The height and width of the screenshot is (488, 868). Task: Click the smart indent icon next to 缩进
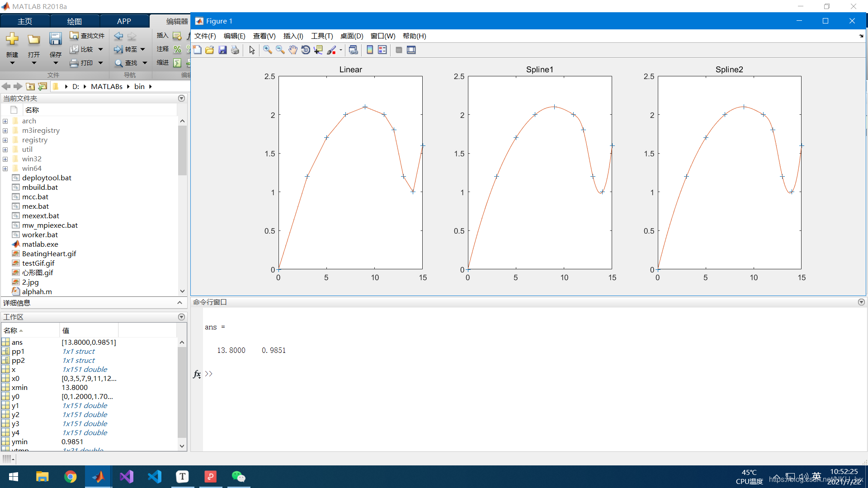point(177,63)
